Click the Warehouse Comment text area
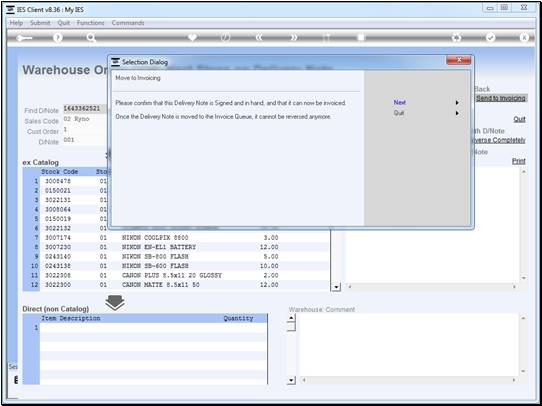The image size is (542, 406). pos(409,345)
